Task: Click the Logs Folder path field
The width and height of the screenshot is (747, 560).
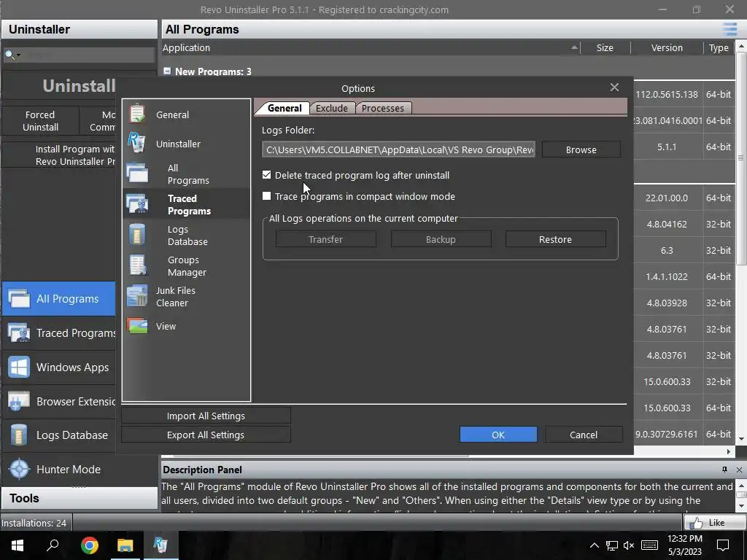Action: pos(399,149)
